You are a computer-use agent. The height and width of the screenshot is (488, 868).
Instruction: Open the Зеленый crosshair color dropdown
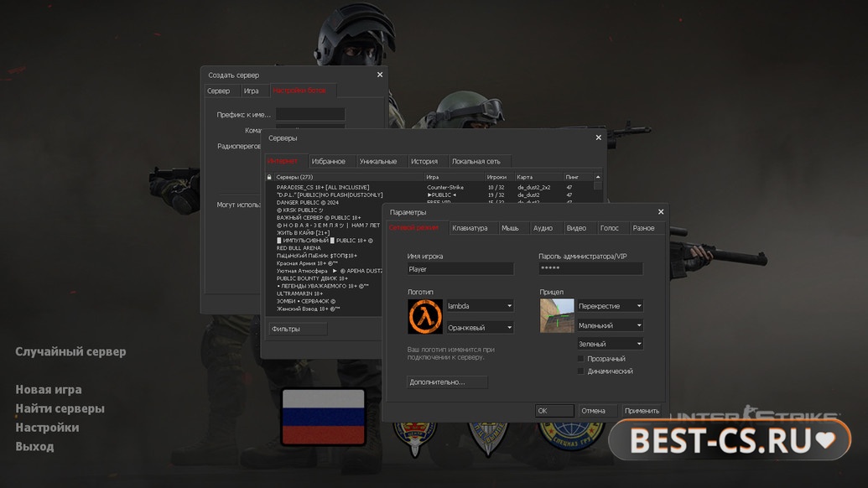pyautogui.click(x=610, y=344)
